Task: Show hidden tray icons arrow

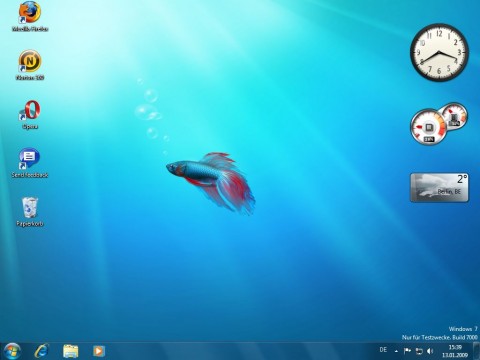Action: click(x=396, y=351)
